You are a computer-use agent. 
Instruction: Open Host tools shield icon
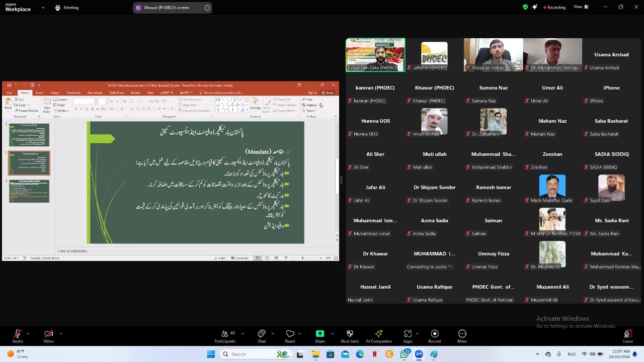click(350, 336)
